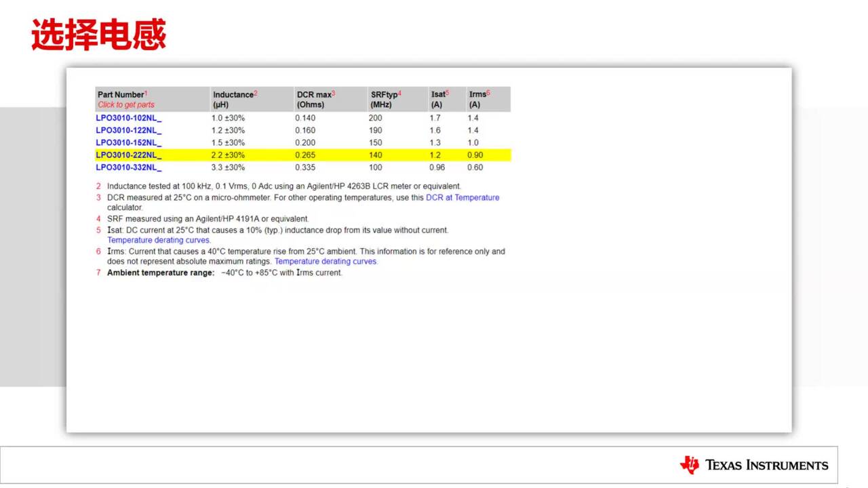The image size is (868, 488).
Task: Open the LPO3010-102NL_ part link
Action: [x=129, y=118]
